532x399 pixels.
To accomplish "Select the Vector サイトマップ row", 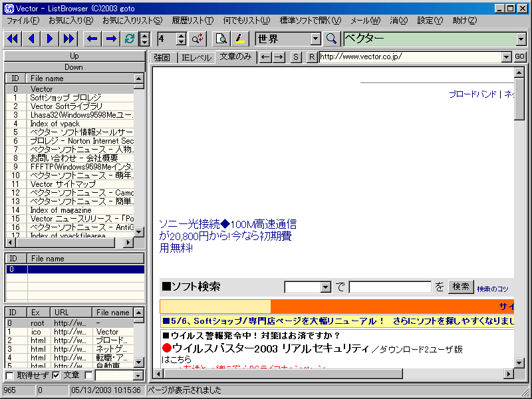I will pyautogui.click(x=70, y=184).
